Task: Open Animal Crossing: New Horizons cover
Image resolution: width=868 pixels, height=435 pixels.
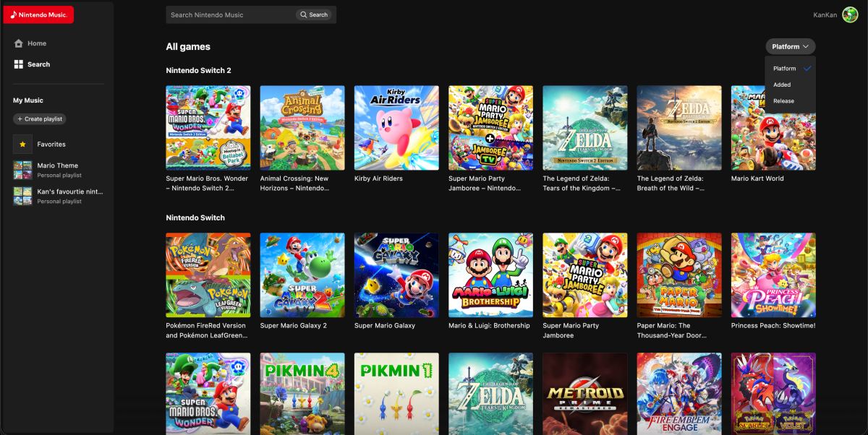Action: 302,128
